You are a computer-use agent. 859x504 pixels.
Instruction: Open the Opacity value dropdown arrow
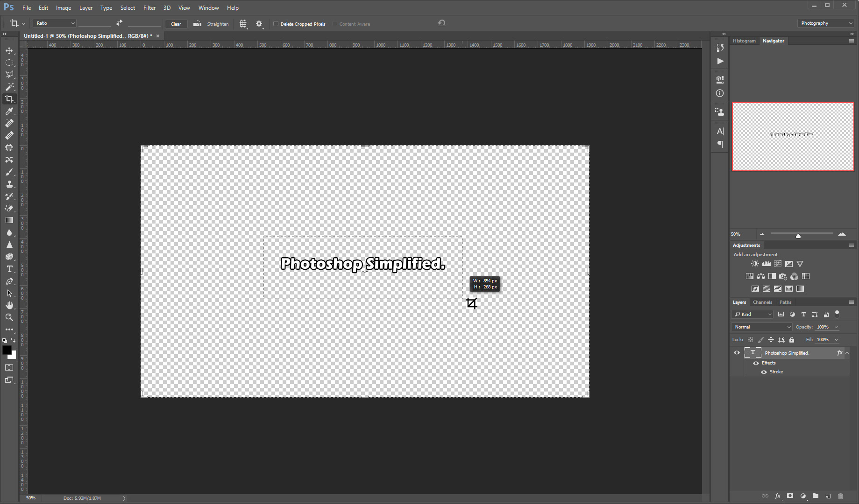click(x=837, y=327)
